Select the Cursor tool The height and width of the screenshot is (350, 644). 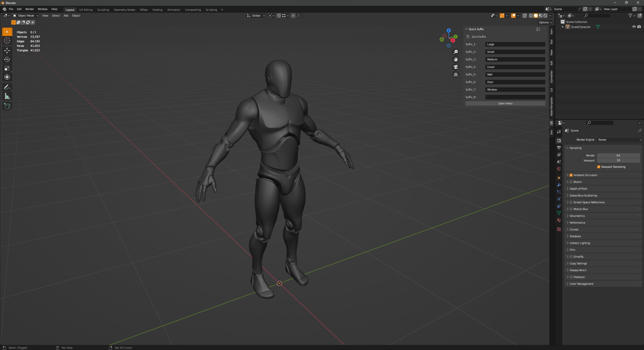point(7,40)
